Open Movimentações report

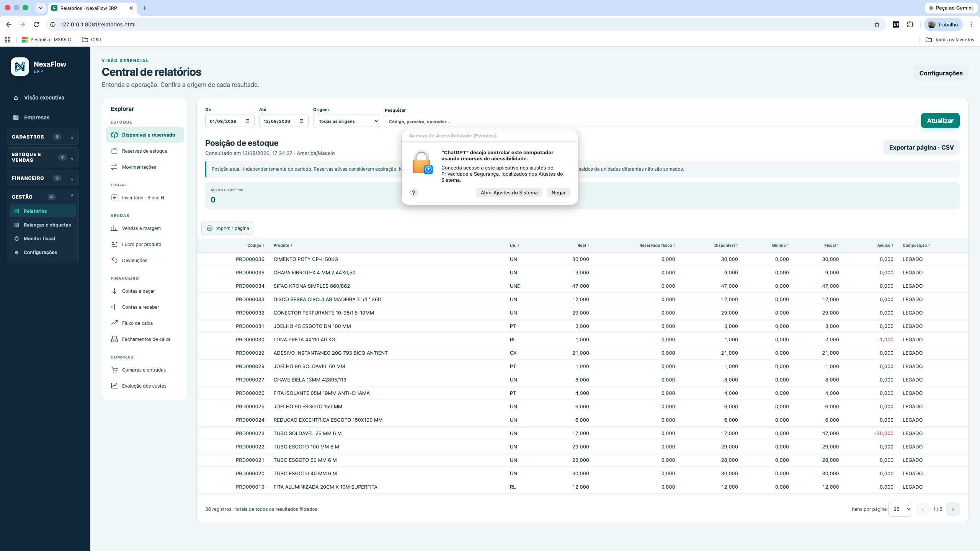(x=145, y=167)
